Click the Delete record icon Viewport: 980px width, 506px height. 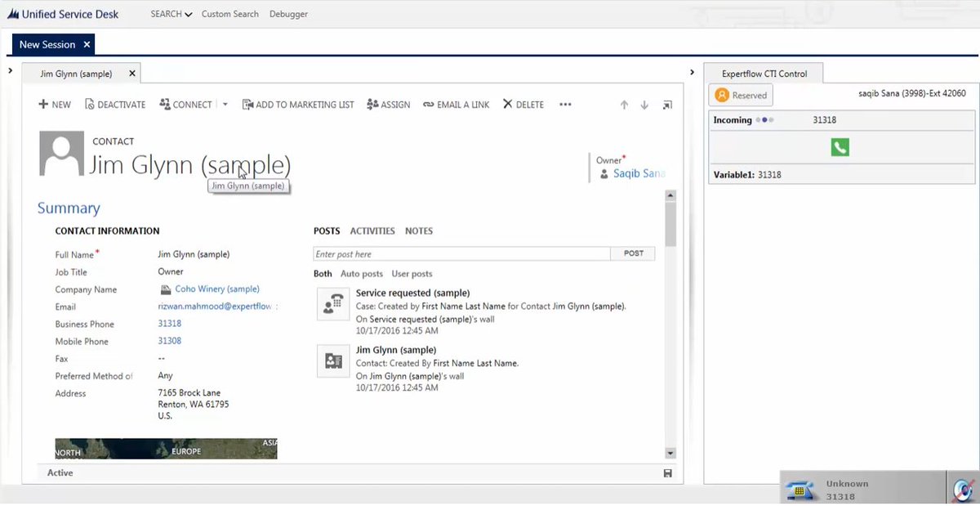[522, 104]
